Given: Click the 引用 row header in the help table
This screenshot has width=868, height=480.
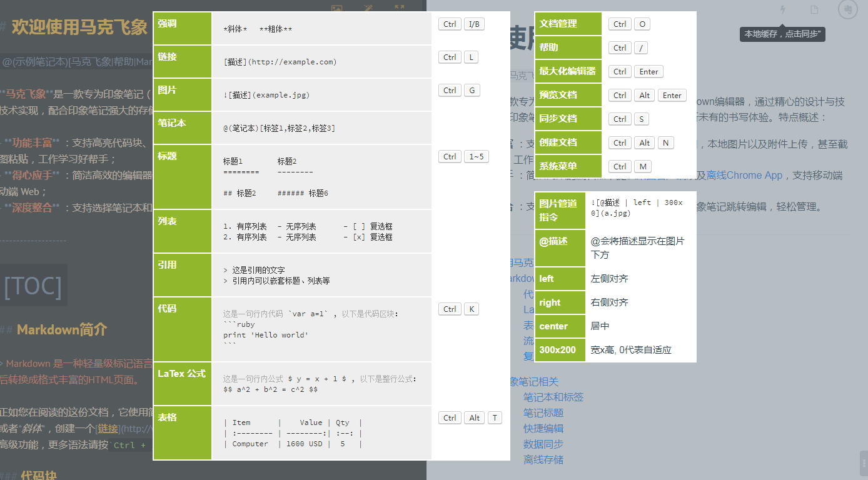Looking at the screenshot, I should tap(183, 275).
